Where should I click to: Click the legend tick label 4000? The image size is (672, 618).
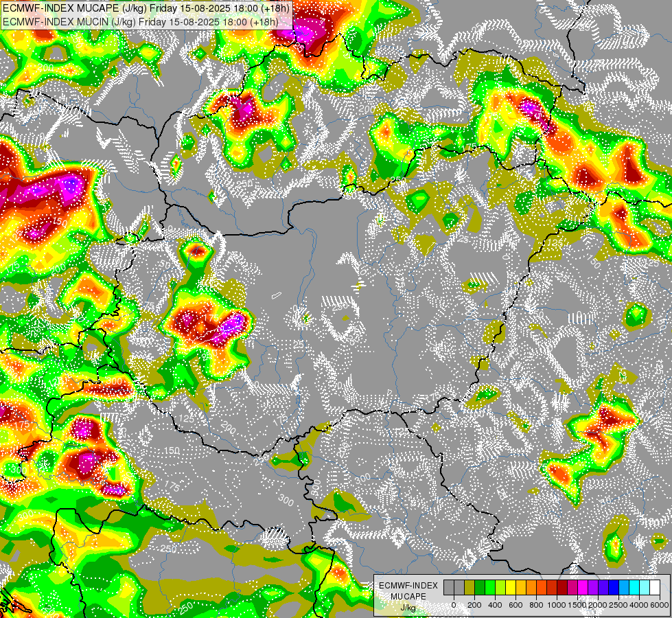coord(639,605)
